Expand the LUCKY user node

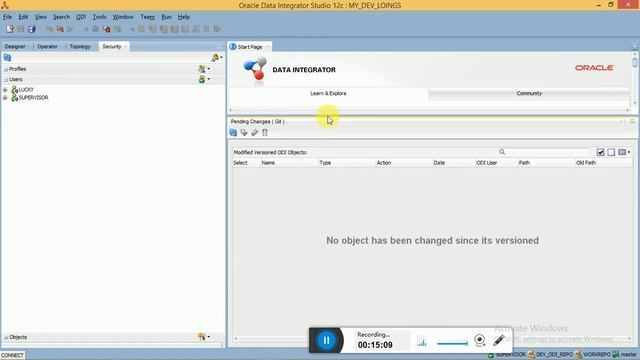point(5,89)
